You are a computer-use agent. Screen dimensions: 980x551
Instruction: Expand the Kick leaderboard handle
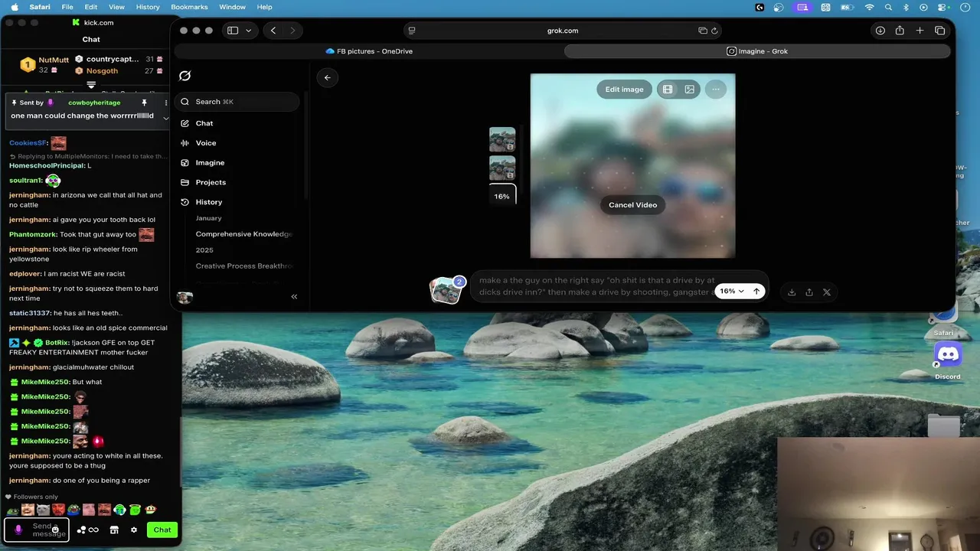tap(91, 84)
